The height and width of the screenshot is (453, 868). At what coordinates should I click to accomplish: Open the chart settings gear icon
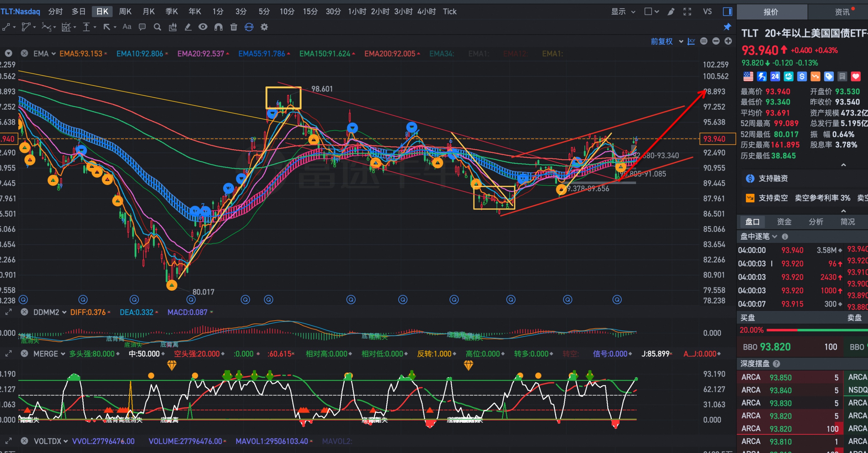pyautogui.click(x=264, y=27)
